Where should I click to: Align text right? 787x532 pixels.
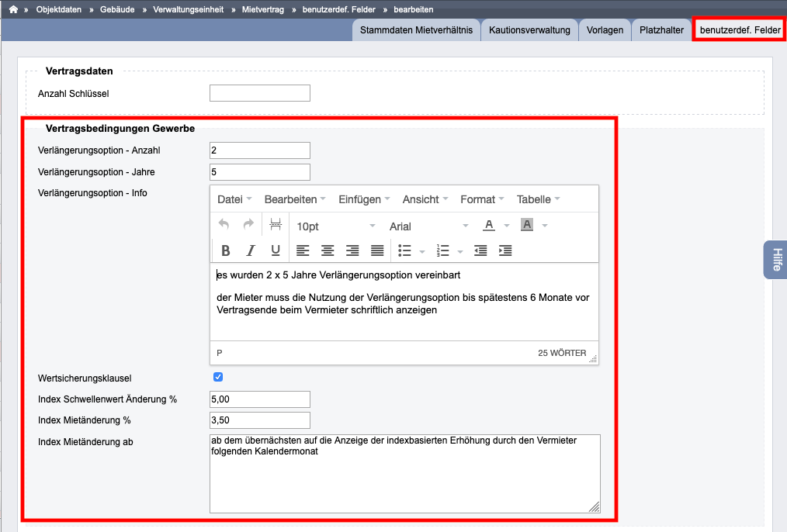click(x=352, y=250)
